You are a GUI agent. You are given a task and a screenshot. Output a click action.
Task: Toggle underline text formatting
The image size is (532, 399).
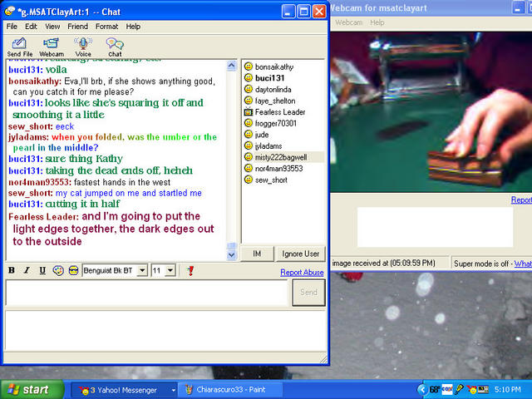(x=42, y=270)
